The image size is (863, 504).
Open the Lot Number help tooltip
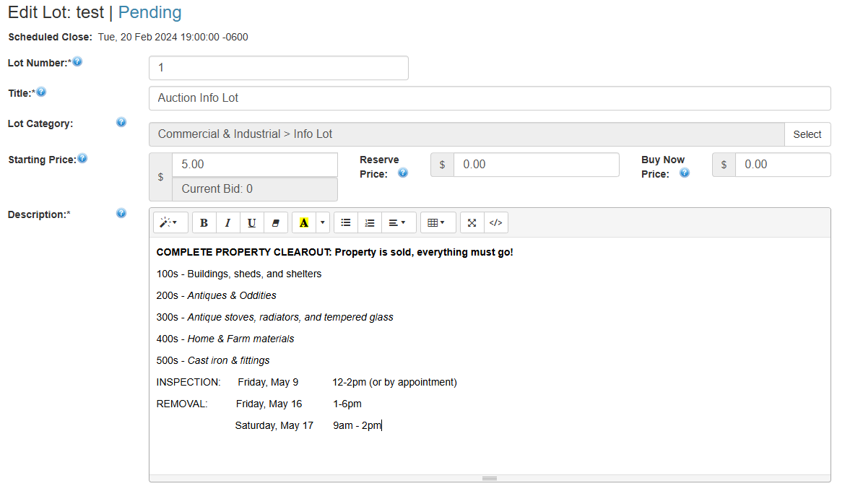[77, 61]
